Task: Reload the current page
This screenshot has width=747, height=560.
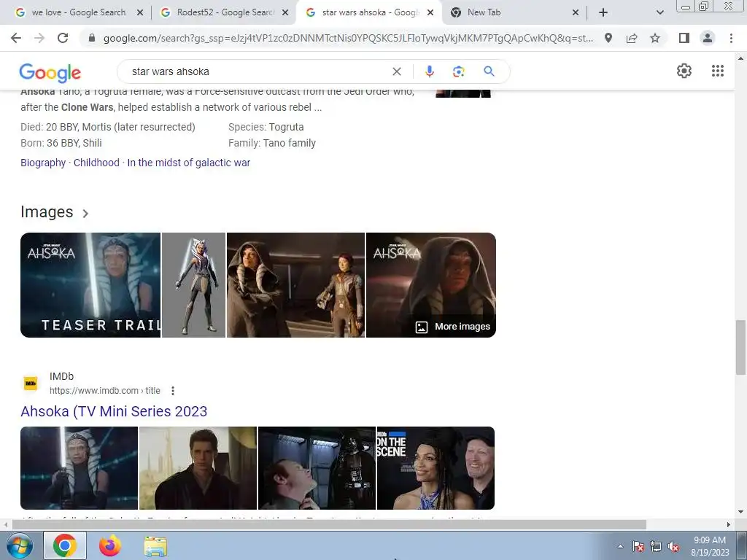Action: click(x=63, y=38)
